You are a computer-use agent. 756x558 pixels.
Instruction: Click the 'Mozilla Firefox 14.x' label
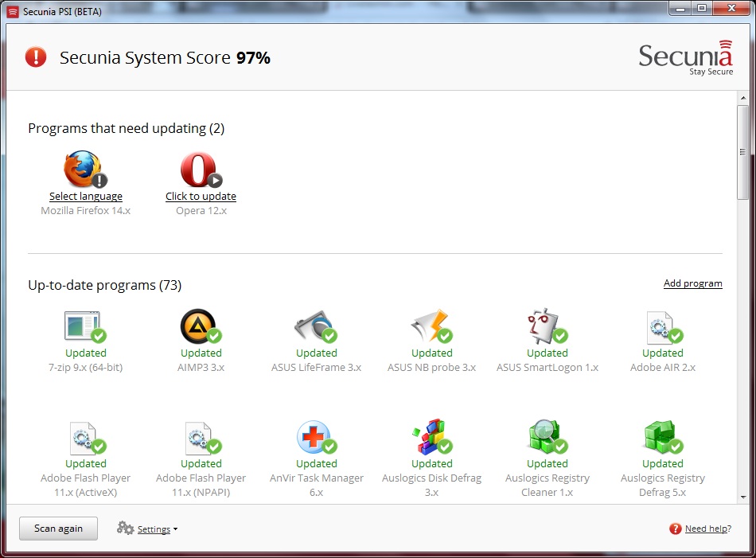86,211
